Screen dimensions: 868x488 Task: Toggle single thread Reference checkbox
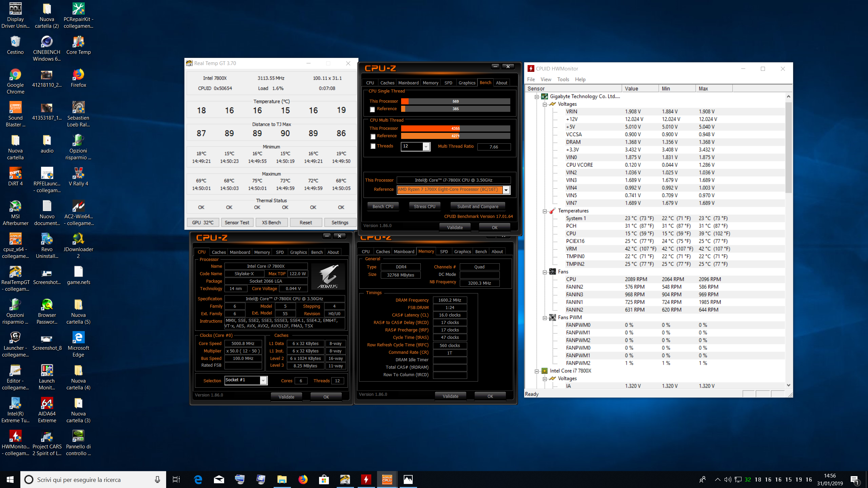coord(372,109)
